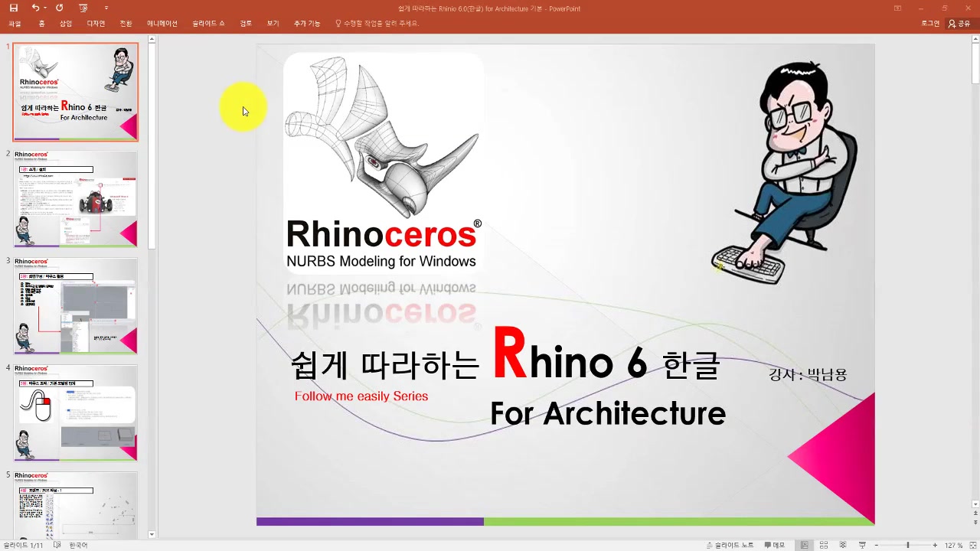Click the Save icon in quick access toolbar
This screenshot has width=980, height=551.
[x=13, y=8]
